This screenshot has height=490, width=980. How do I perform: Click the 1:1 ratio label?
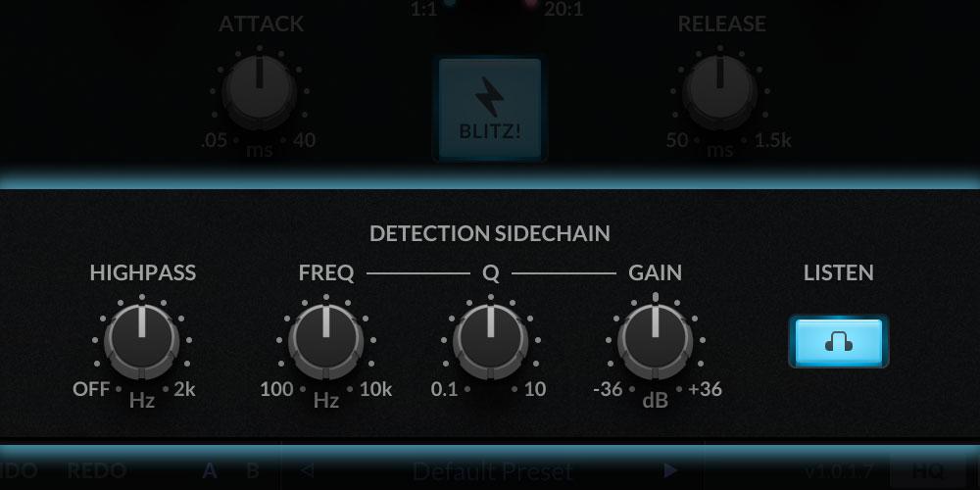[423, 9]
